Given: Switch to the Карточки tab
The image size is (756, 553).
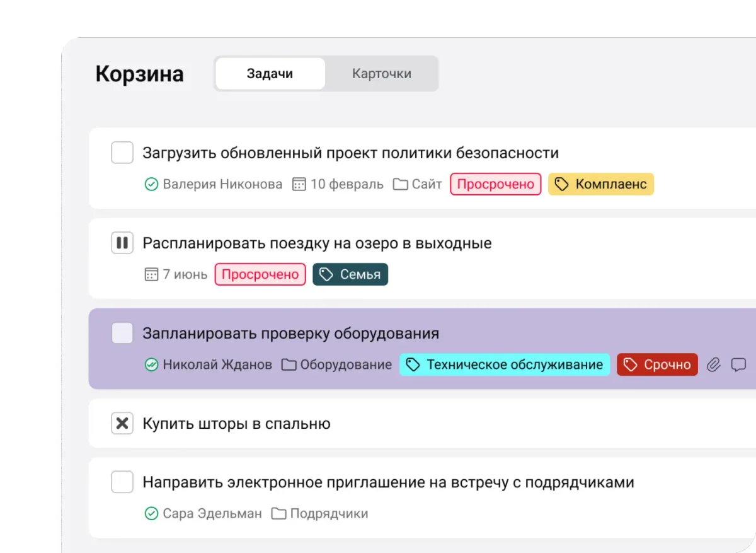Looking at the screenshot, I should [382, 73].
